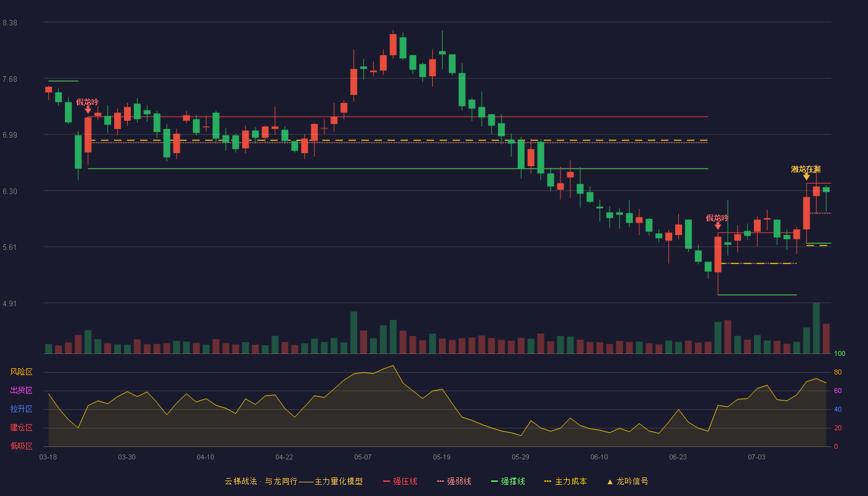Toggle the 主力成本 legend series

(565, 481)
